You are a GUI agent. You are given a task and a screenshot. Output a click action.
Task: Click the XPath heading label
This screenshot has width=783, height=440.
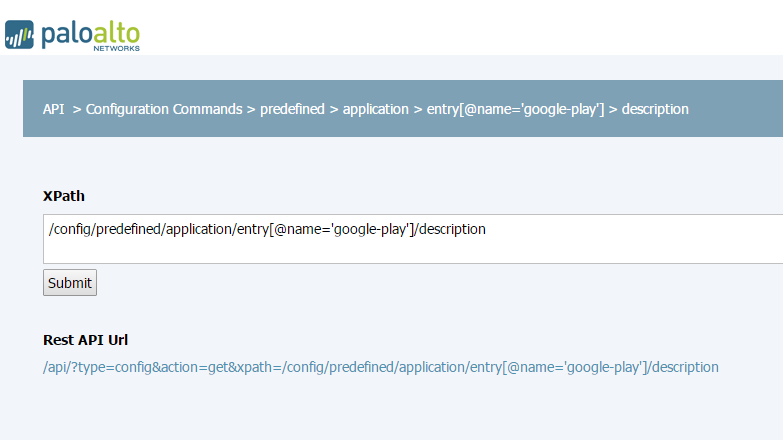pyautogui.click(x=64, y=196)
